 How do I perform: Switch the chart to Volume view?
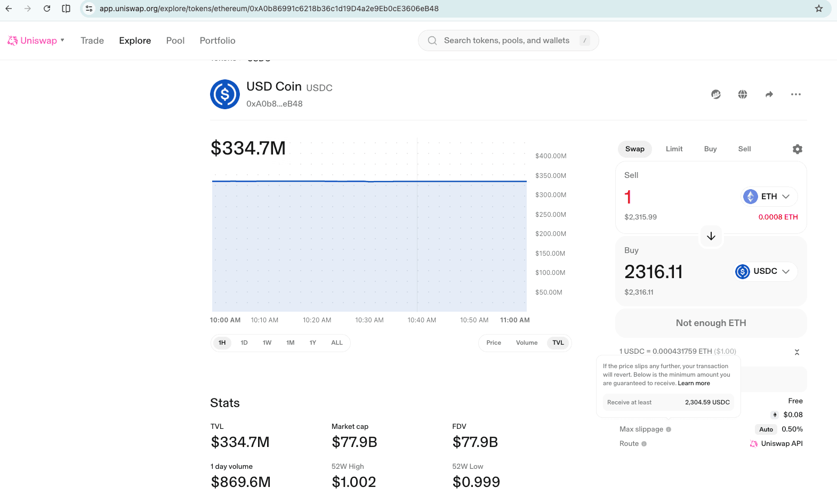(x=527, y=343)
